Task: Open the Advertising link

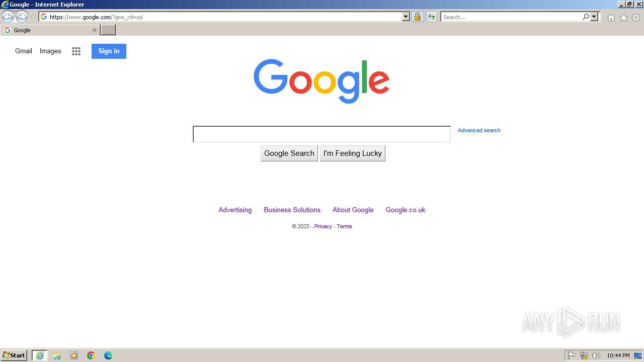Action: pyautogui.click(x=235, y=210)
